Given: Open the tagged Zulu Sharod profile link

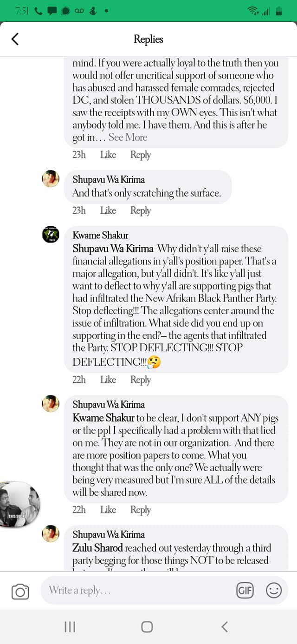Looking at the screenshot, I should pos(97,548).
